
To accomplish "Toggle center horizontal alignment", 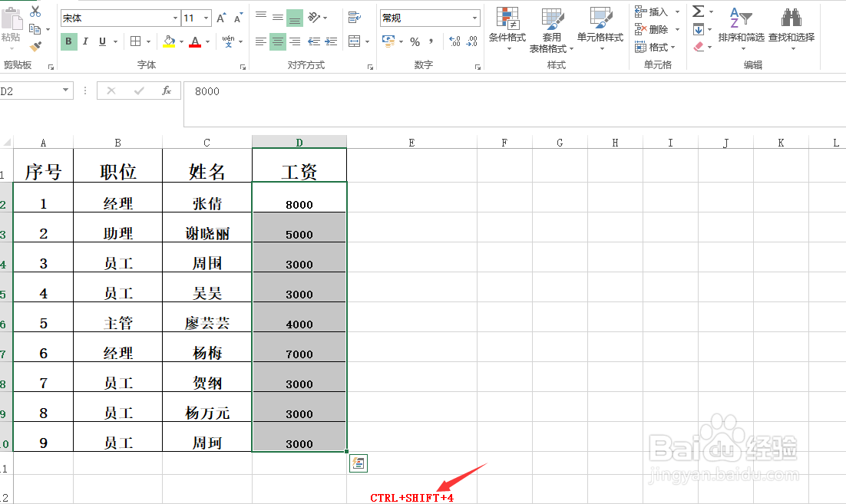I will [278, 41].
